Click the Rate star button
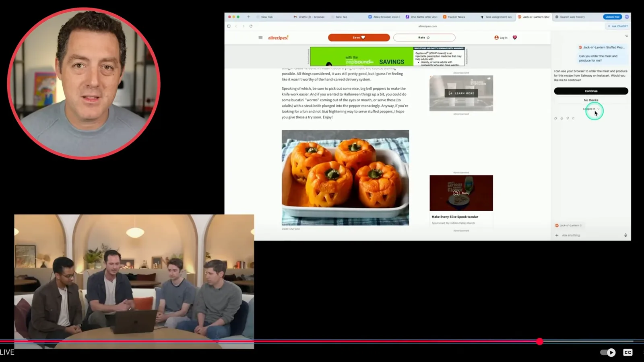This screenshot has height=362, width=644. point(424,37)
